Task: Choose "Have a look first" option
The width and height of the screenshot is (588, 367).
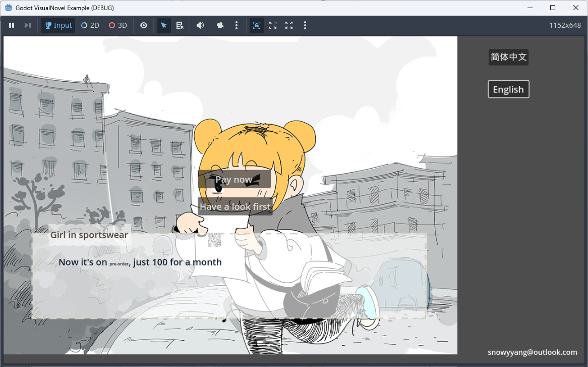Action: [235, 206]
